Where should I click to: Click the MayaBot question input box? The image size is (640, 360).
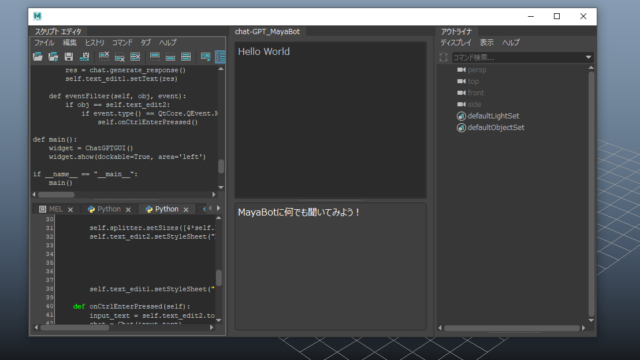[x=330, y=266]
